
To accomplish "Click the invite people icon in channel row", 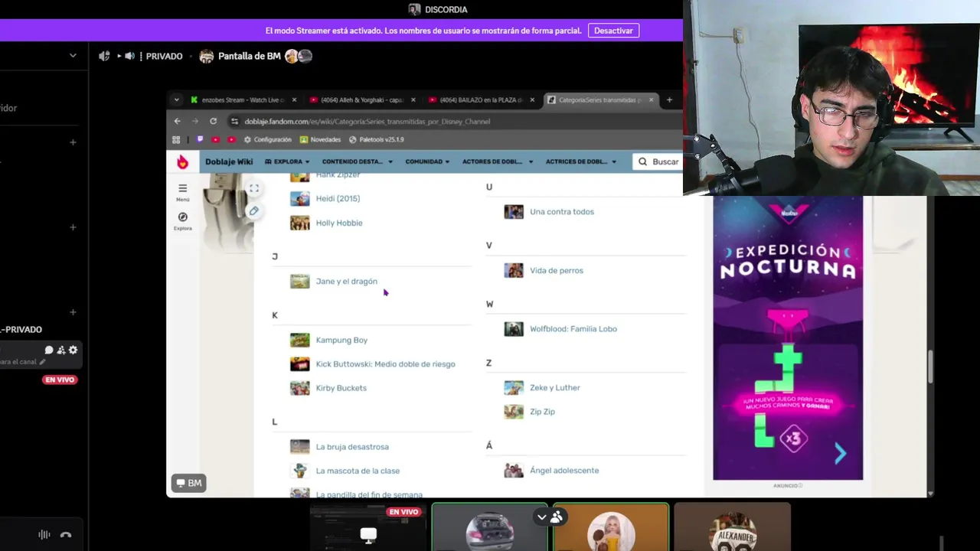I will (61, 350).
